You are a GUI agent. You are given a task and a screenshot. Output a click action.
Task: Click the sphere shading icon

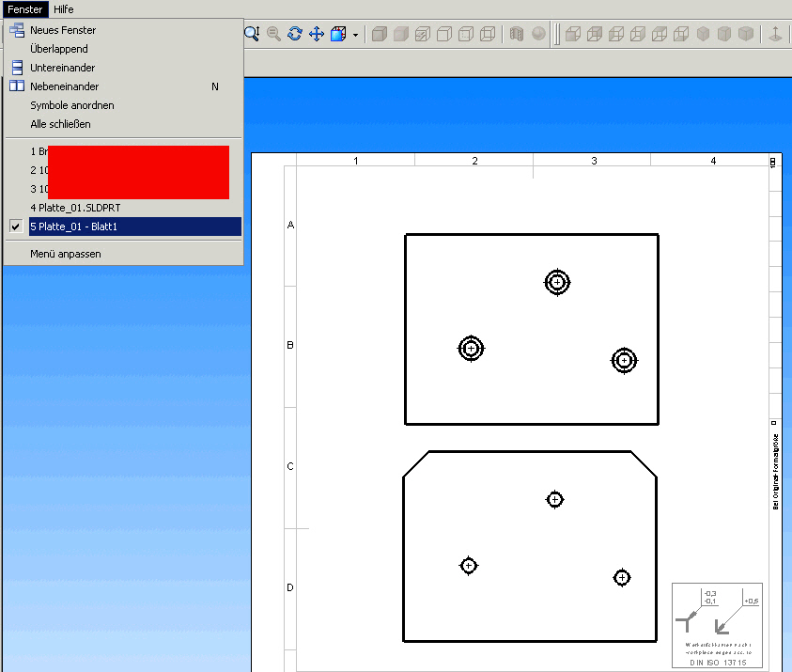coord(539,34)
